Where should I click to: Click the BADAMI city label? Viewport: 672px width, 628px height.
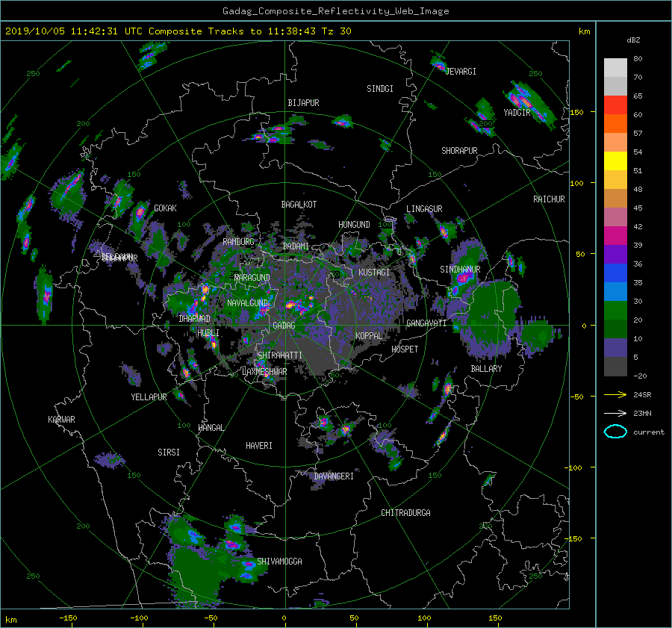click(x=296, y=246)
